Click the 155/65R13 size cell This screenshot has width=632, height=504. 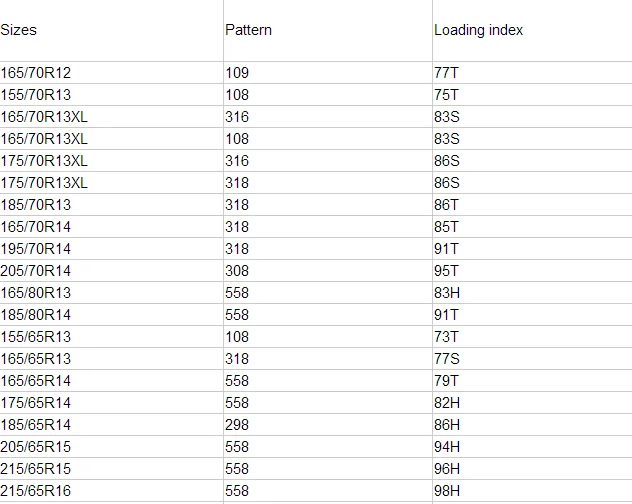tap(36, 337)
